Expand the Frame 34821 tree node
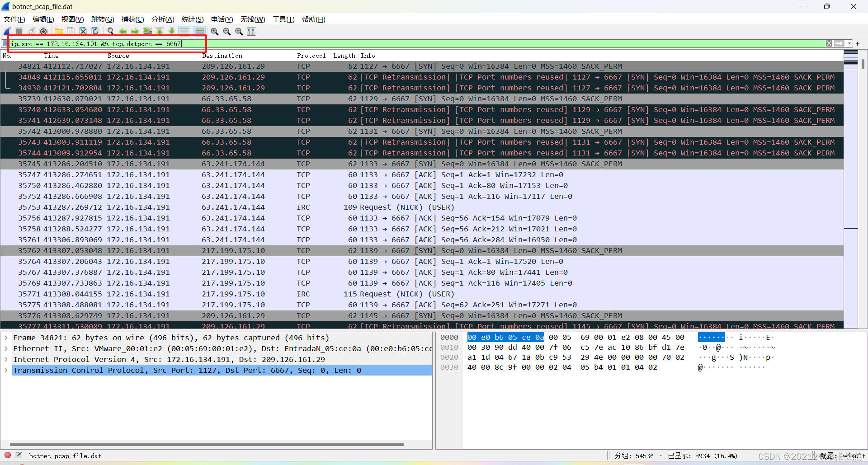 pyautogui.click(x=6, y=338)
